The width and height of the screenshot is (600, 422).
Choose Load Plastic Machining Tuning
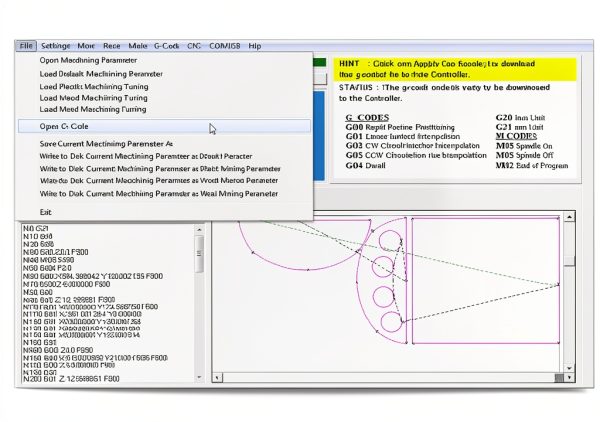[x=94, y=86]
